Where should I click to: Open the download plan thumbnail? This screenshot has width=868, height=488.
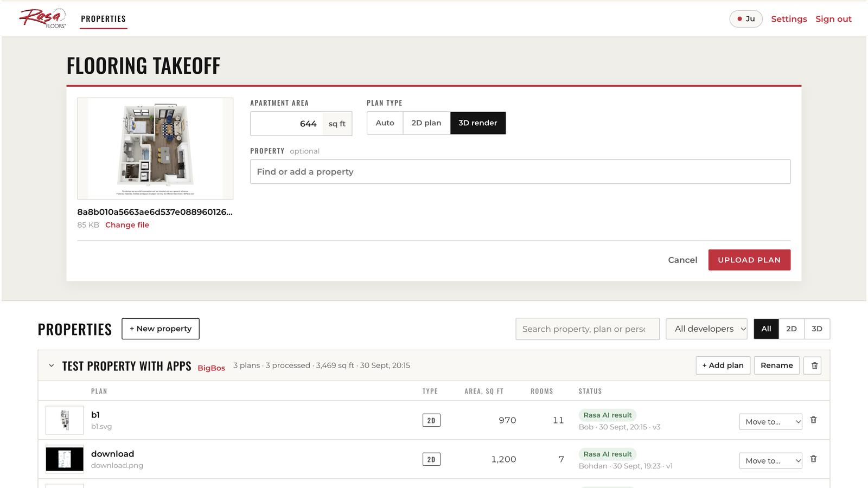pyautogui.click(x=65, y=459)
